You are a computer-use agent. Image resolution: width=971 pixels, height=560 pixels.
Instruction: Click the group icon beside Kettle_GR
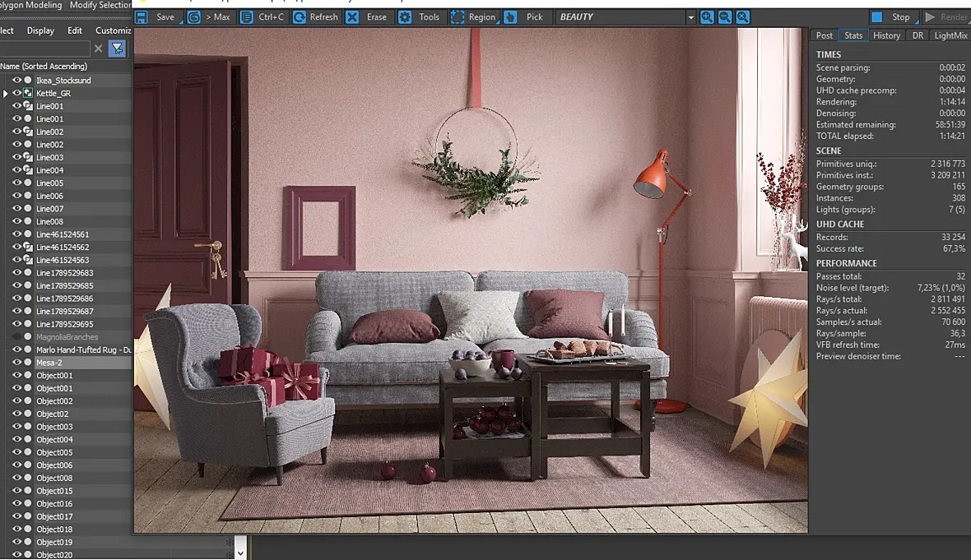tap(28, 94)
